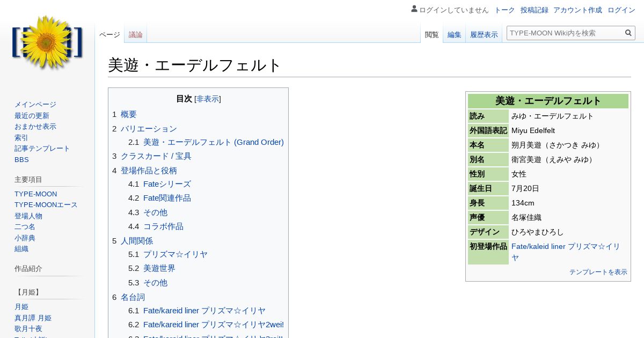Open 2.1 美遊・エーデルフェルト (Grand Order)

pyautogui.click(x=206, y=142)
